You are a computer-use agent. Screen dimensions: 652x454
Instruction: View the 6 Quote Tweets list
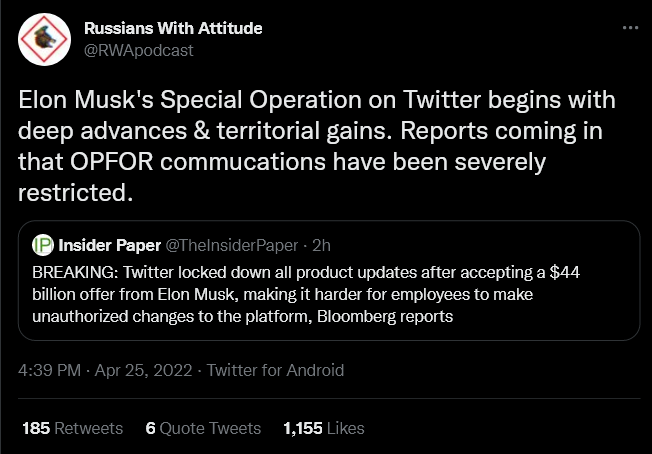point(203,428)
